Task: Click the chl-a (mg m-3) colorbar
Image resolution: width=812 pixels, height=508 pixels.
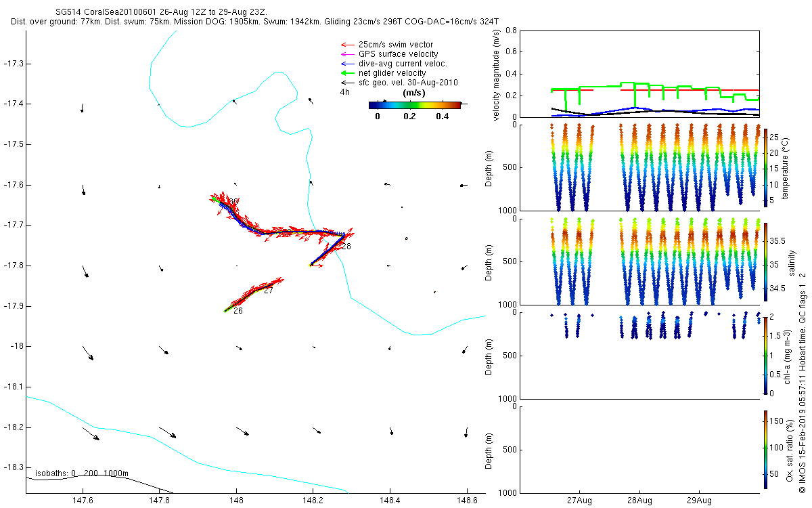Action: point(765,354)
